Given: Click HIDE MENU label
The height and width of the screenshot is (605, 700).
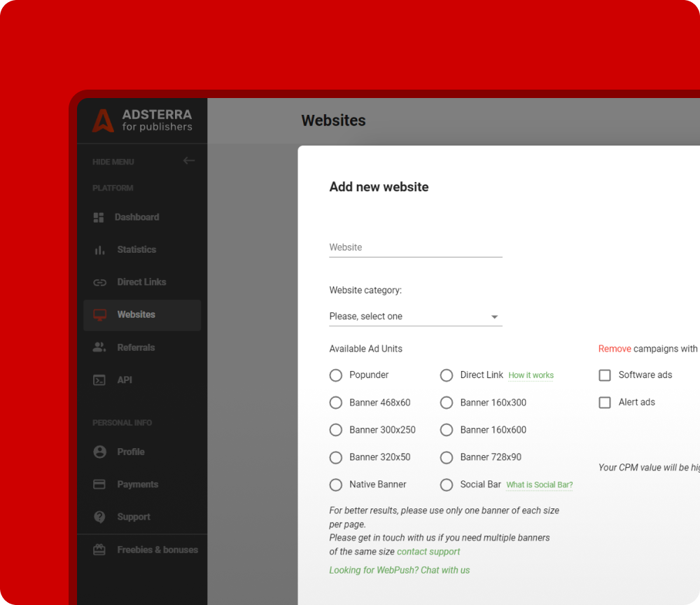Looking at the screenshot, I should tap(113, 162).
